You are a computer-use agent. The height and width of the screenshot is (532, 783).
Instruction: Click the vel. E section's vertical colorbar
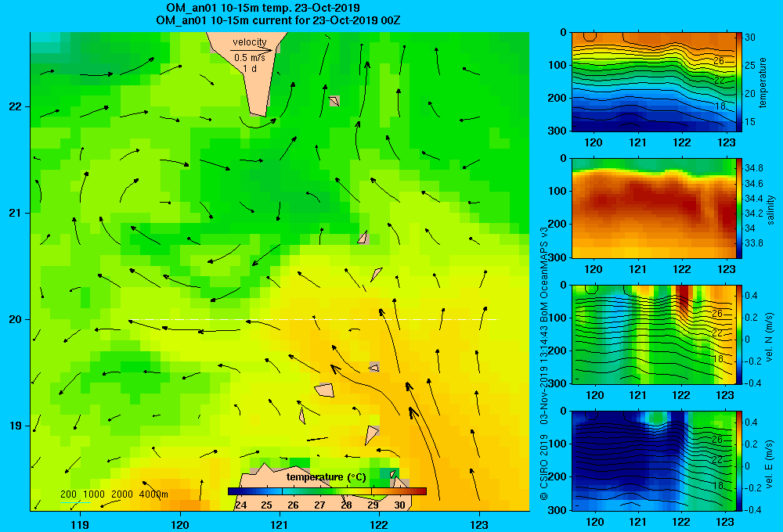tap(739, 460)
